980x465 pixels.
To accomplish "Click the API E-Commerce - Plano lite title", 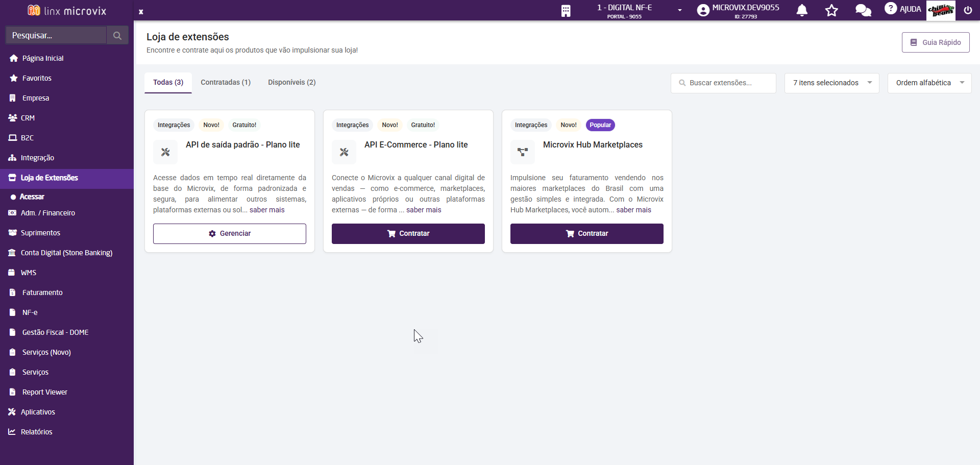I will (416, 145).
